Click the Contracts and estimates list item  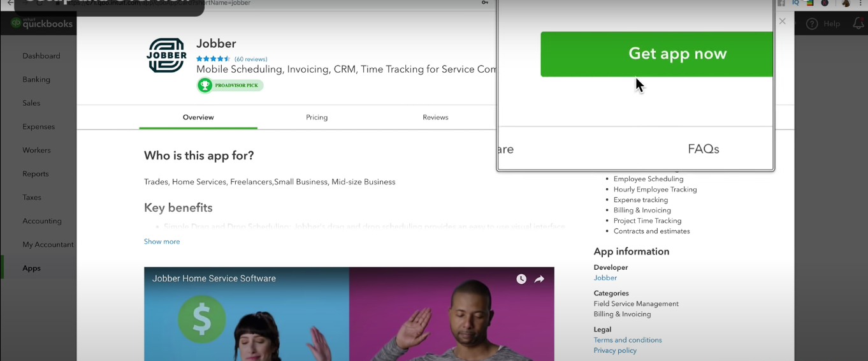pos(652,232)
